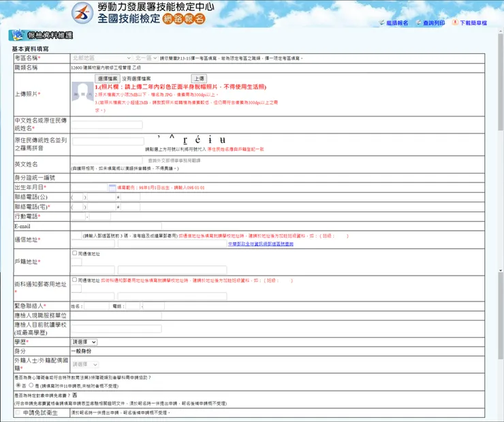Open the 北部地區 exam region dropdown
This screenshot has height=422, width=504.
tap(101, 58)
